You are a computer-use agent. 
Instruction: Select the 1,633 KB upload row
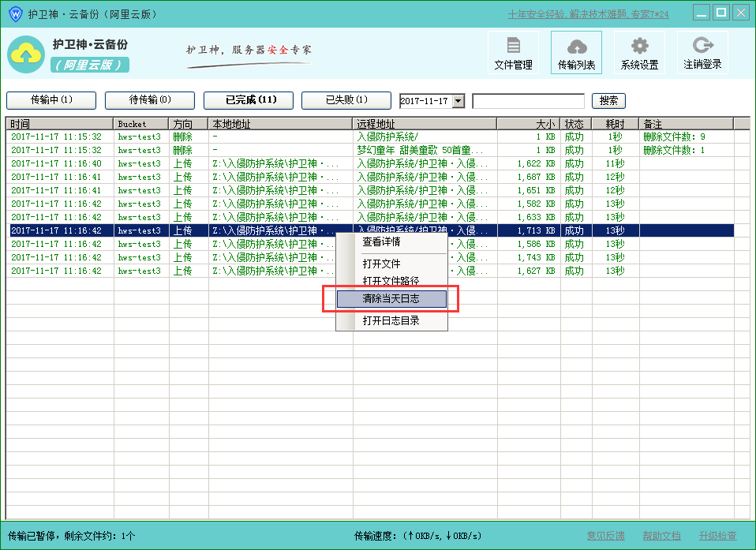[x=372, y=218]
